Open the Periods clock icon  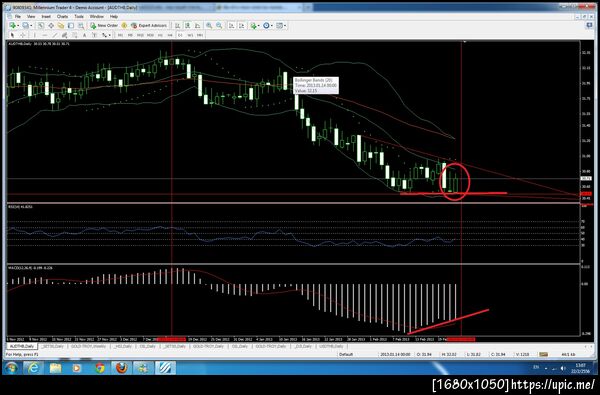pos(267,25)
